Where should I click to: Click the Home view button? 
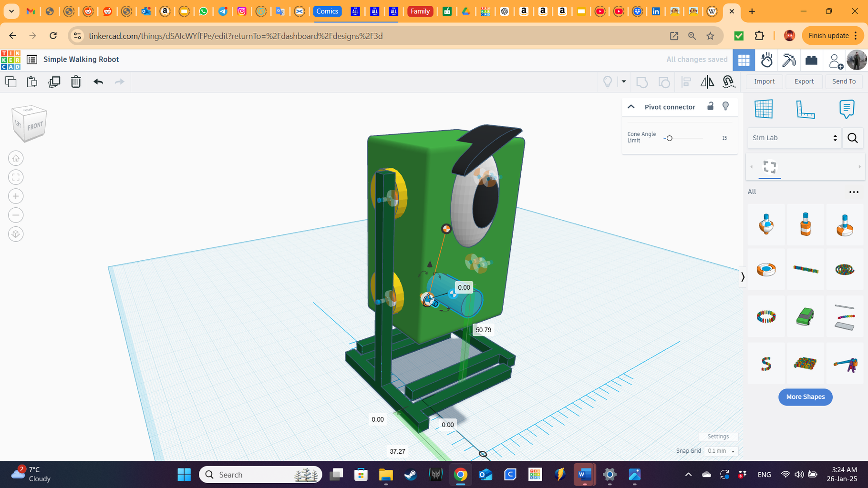[x=16, y=158]
